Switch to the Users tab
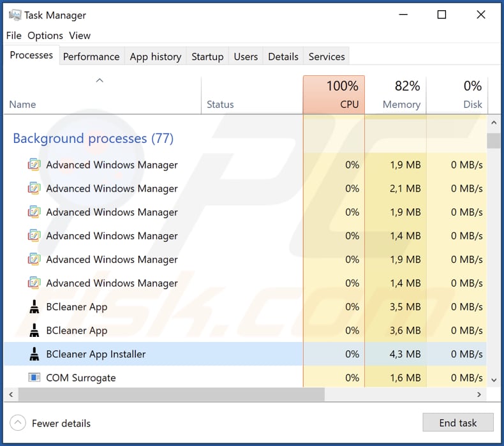Viewport: 504px width, 446px height. coord(246,57)
